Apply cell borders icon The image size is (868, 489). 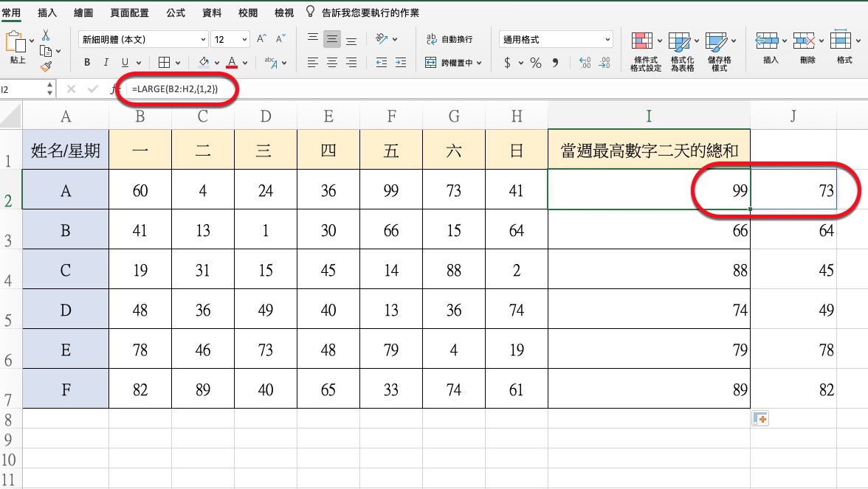pos(165,63)
